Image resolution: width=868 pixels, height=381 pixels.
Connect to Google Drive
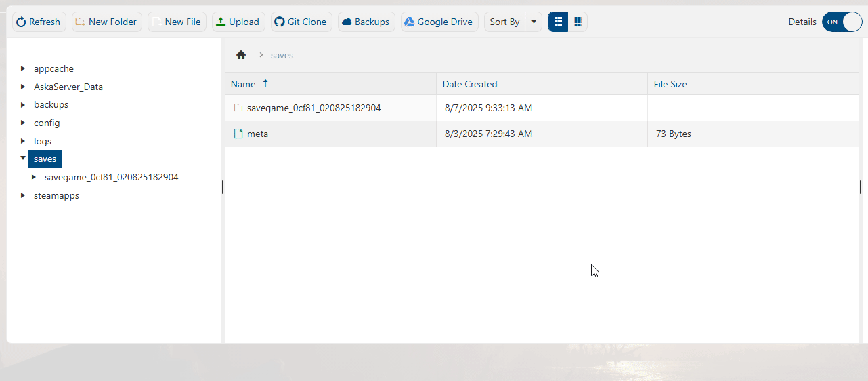(x=439, y=22)
